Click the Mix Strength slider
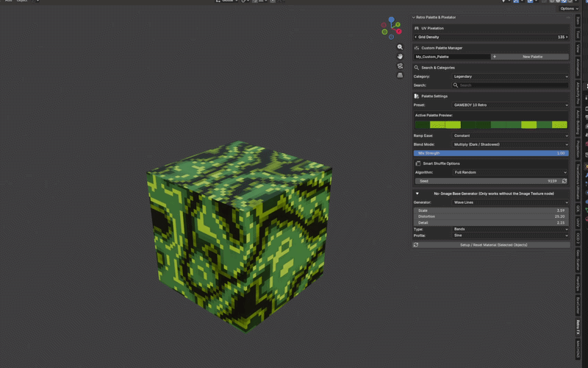Image resolution: width=588 pixels, height=368 pixels. 491,153
